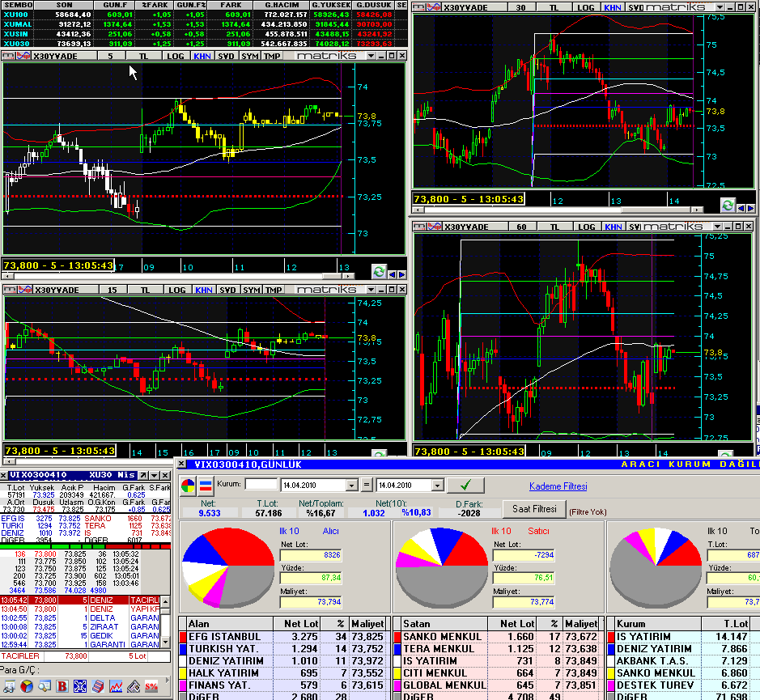Open the Kademe Filtresi link
The image size is (760, 700).
(558, 486)
